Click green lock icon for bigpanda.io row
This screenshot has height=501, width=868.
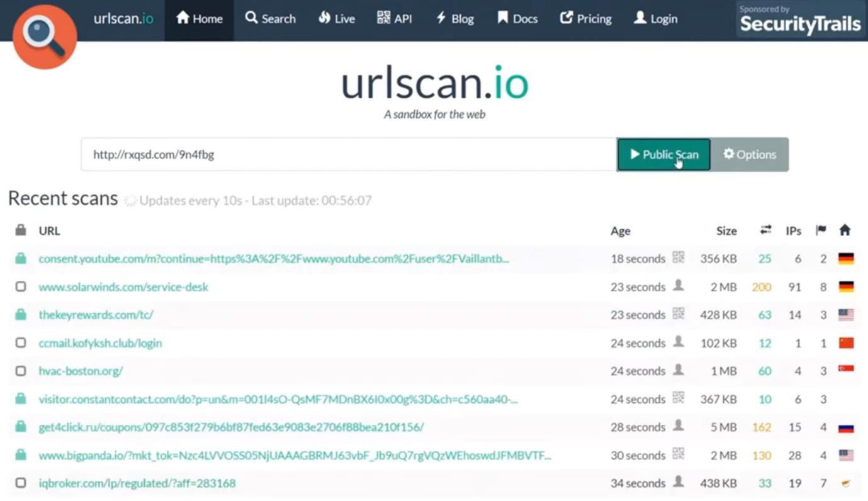pos(21,454)
